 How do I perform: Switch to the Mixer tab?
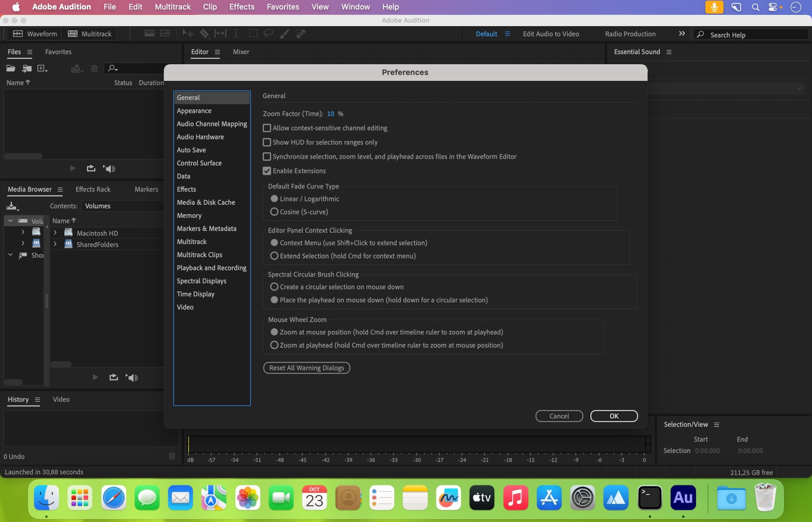click(x=240, y=51)
